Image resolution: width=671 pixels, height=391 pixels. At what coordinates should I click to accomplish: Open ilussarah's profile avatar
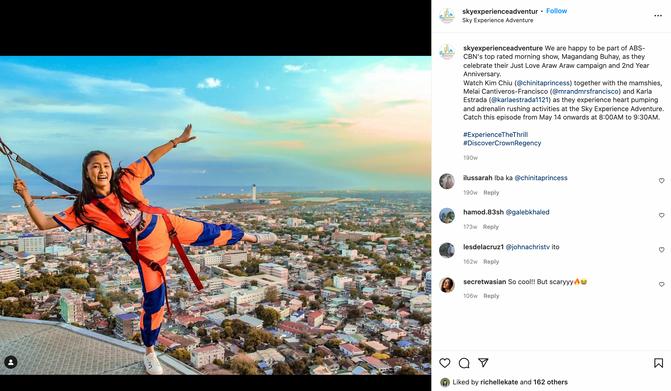pos(447,181)
